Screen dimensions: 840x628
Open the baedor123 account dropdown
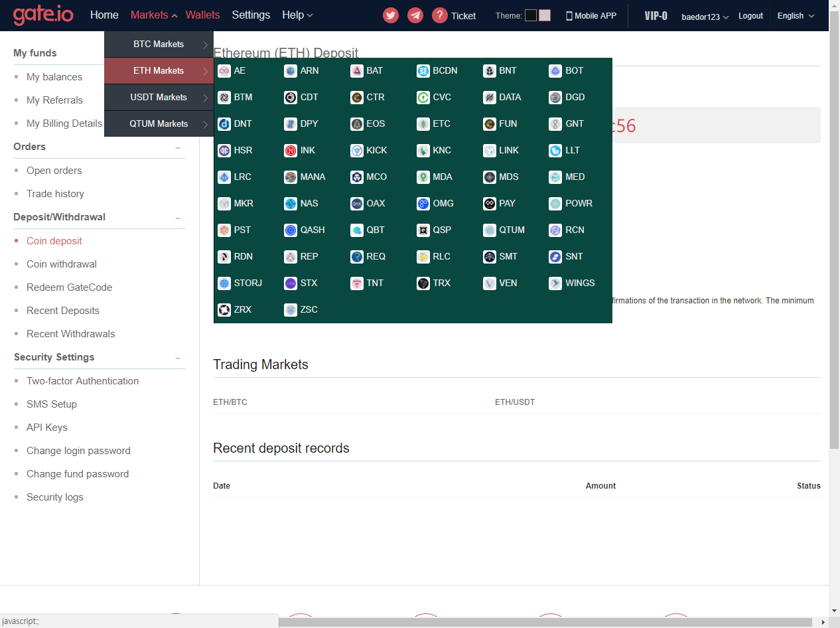click(705, 16)
